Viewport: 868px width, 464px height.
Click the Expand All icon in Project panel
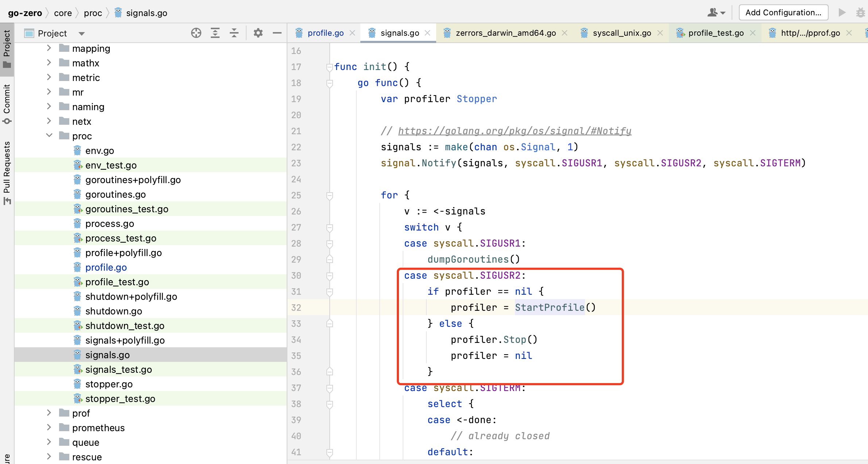[215, 33]
